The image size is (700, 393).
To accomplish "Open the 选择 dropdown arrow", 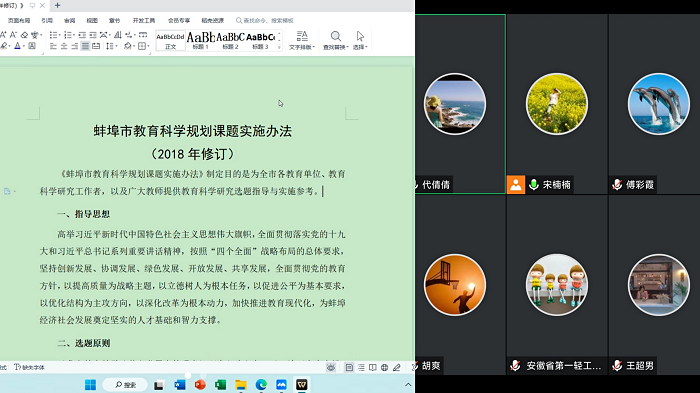I will (x=366, y=47).
